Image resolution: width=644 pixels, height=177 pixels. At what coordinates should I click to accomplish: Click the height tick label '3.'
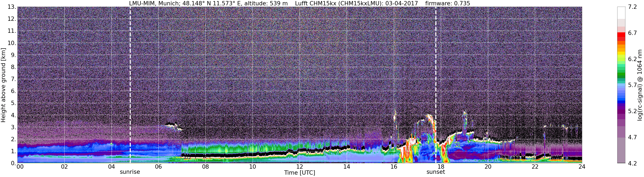tap(13, 127)
